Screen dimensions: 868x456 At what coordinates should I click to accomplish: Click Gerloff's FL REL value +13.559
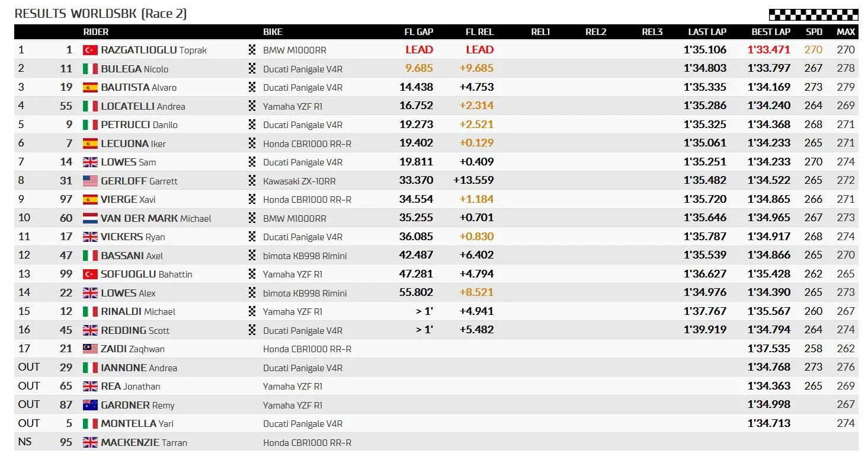[473, 181]
